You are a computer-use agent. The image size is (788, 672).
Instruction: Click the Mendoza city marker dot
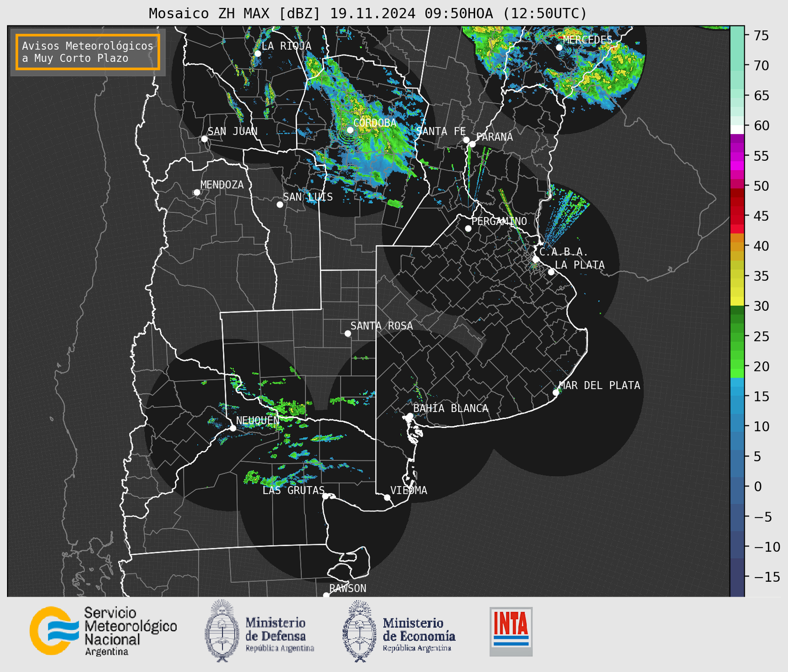[x=197, y=192]
